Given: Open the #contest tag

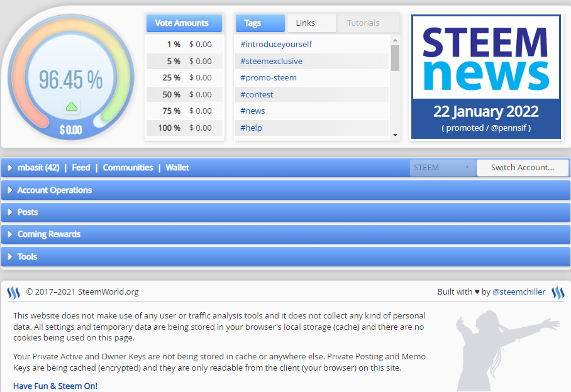Looking at the screenshot, I should tap(257, 95).
